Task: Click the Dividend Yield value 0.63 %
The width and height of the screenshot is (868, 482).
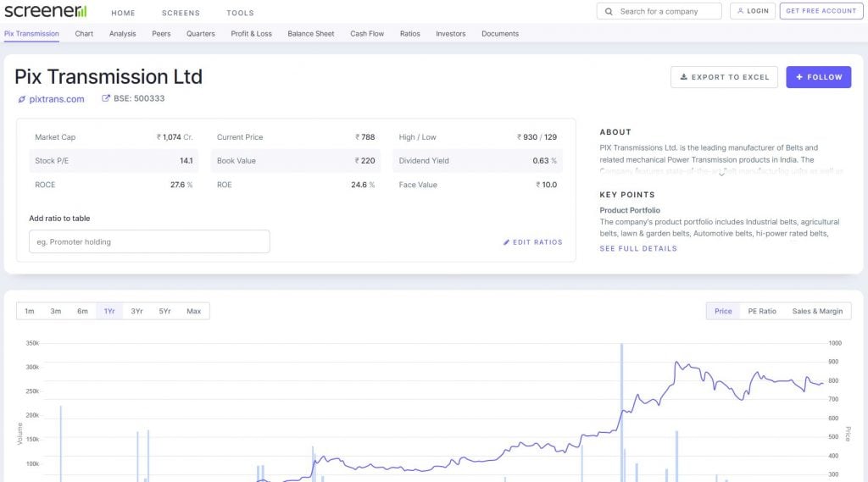Action: point(545,160)
